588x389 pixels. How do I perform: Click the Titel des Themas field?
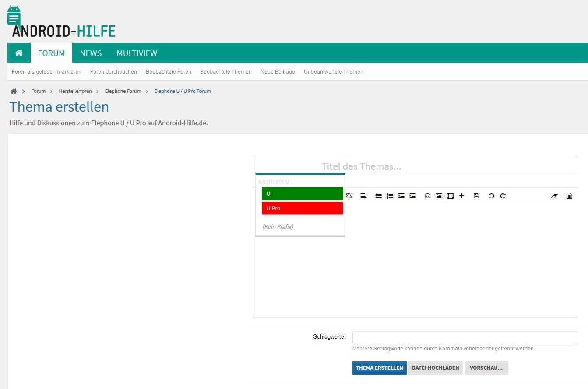point(415,166)
